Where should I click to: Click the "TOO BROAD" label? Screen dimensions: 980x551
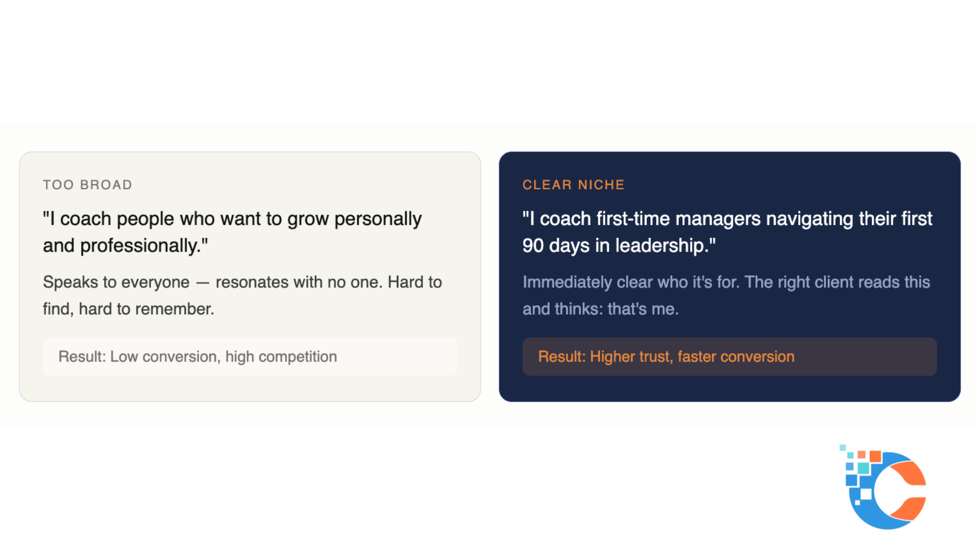click(x=87, y=185)
